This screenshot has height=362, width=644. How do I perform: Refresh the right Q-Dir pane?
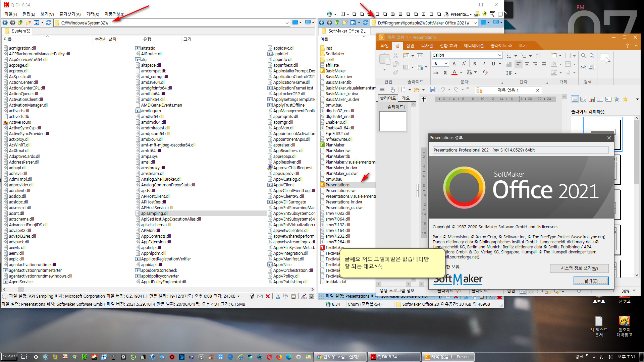pyautogui.click(x=365, y=22)
